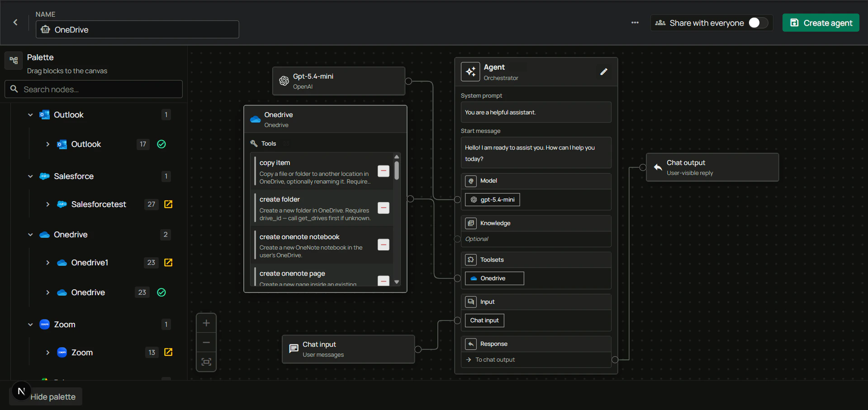The image size is (868, 410).
Task: Click the green check next to Onedrive 23
Action: tap(161, 292)
